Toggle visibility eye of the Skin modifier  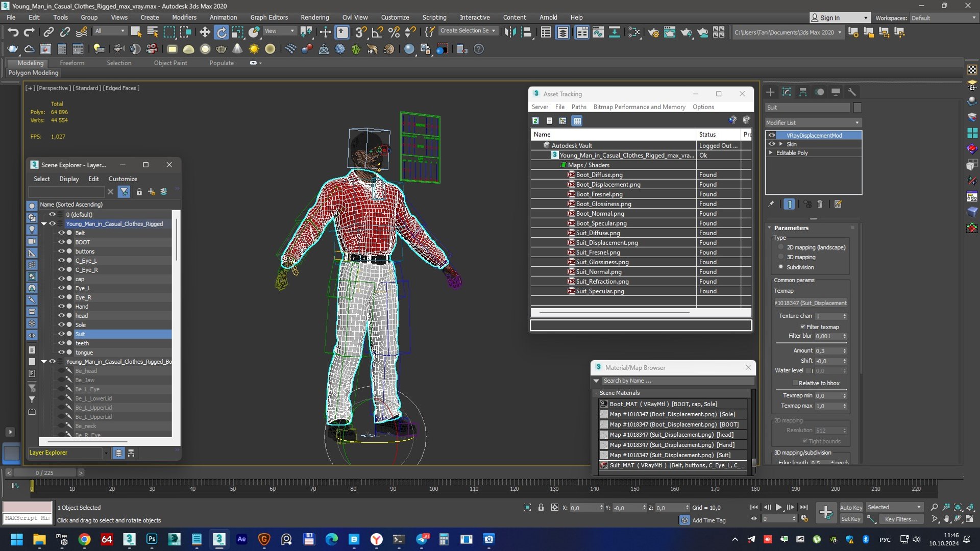tap(772, 144)
